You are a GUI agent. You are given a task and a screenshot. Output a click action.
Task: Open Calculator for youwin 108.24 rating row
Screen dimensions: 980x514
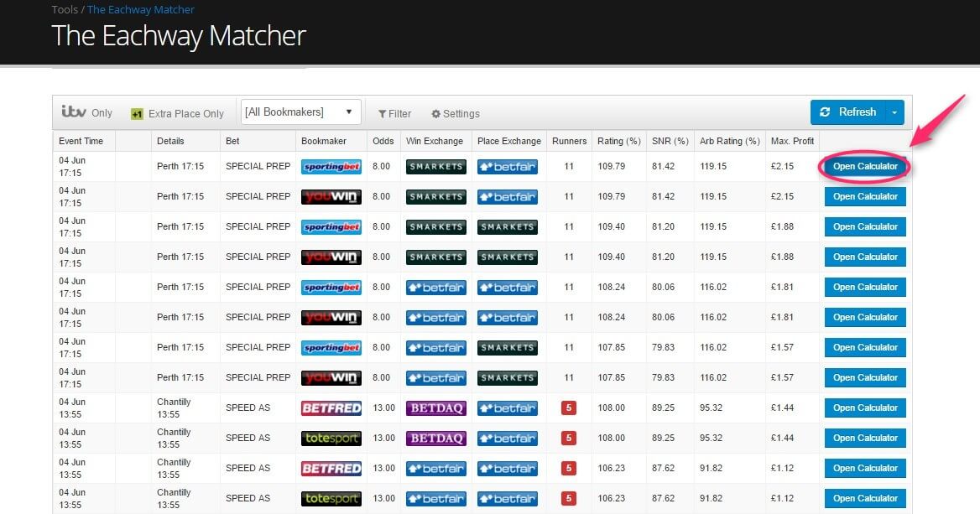pyautogui.click(x=865, y=317)
